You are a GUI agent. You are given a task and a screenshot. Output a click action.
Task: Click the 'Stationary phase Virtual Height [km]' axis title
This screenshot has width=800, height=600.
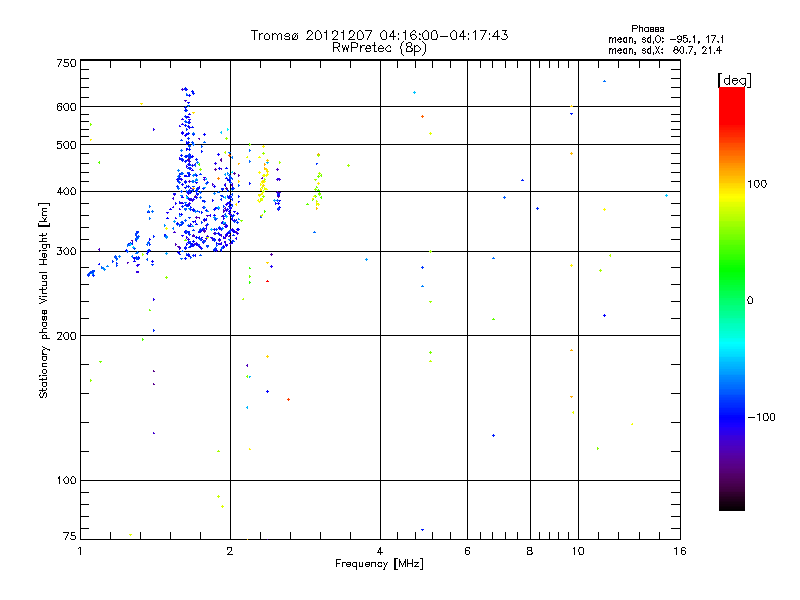44,301
